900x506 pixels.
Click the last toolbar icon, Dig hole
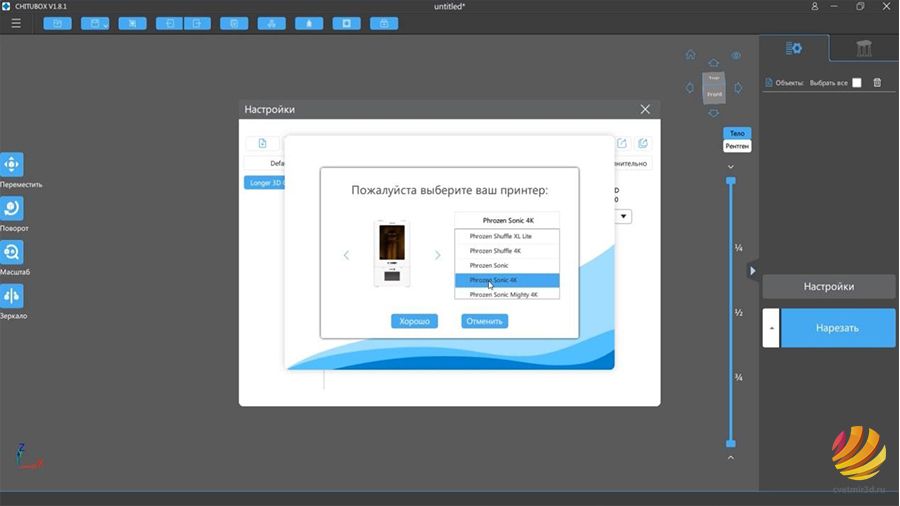384,24
